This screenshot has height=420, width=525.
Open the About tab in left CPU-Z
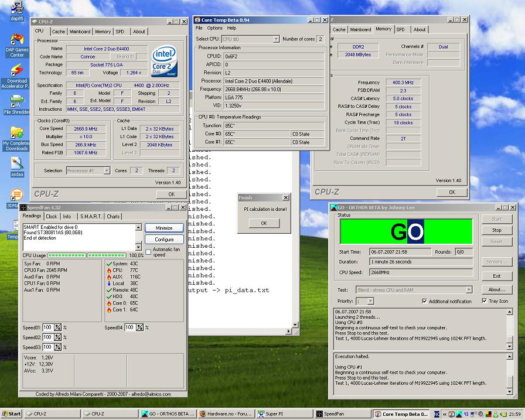click(139, 32)
